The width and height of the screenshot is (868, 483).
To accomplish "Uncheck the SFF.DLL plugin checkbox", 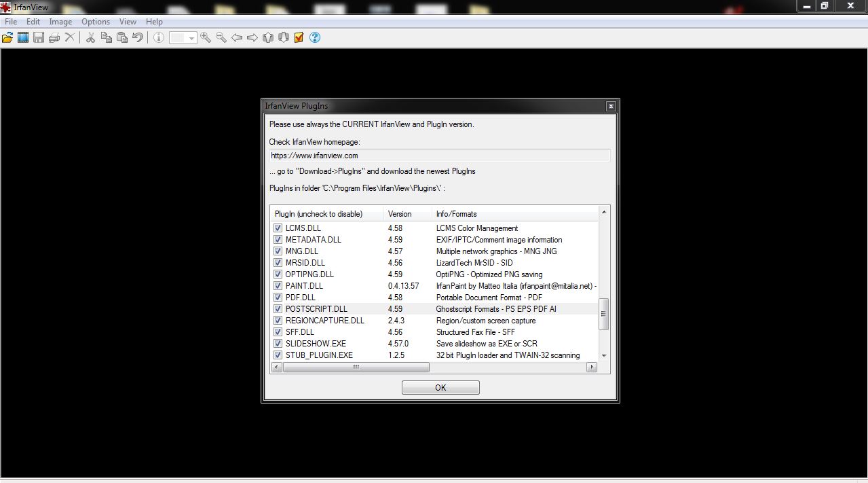I will tap(278, 332).
